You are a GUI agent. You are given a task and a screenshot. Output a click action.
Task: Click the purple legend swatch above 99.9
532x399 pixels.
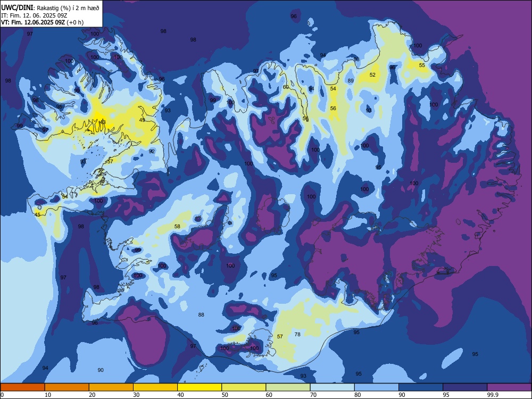point(509,387)
